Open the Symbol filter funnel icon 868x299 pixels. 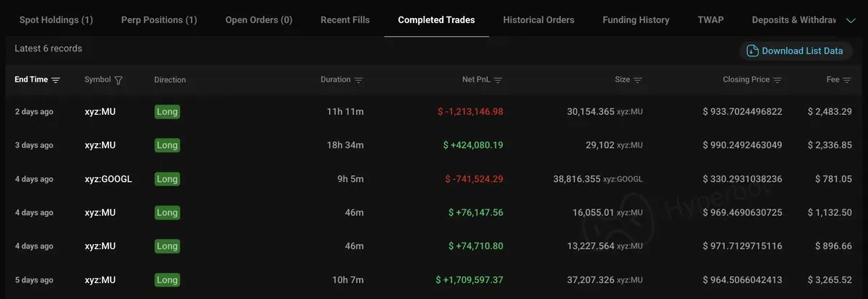[x=119, y=80]
